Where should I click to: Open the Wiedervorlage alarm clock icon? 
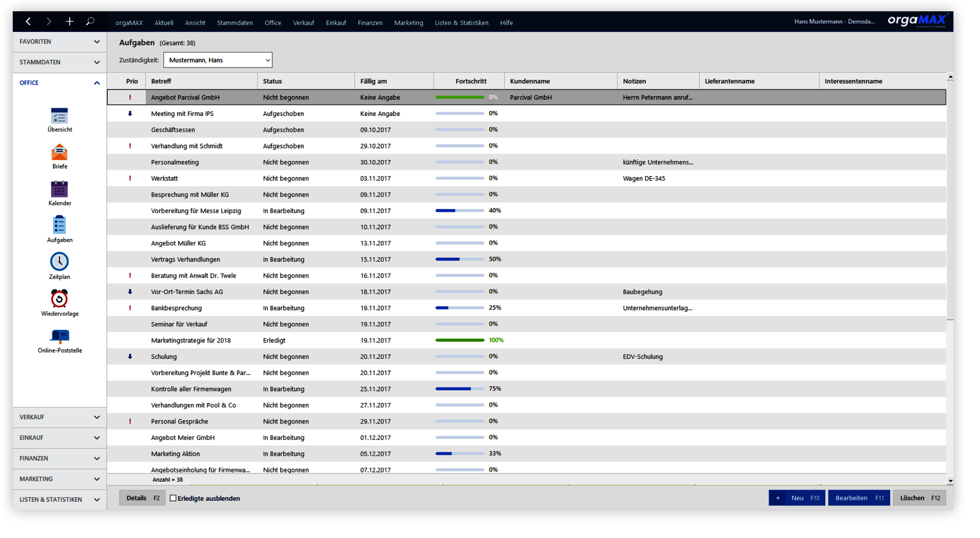[x=59, y=299]
